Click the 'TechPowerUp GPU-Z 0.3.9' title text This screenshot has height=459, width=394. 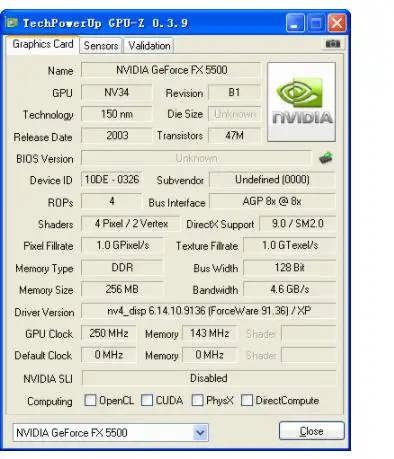pos(105,23)
